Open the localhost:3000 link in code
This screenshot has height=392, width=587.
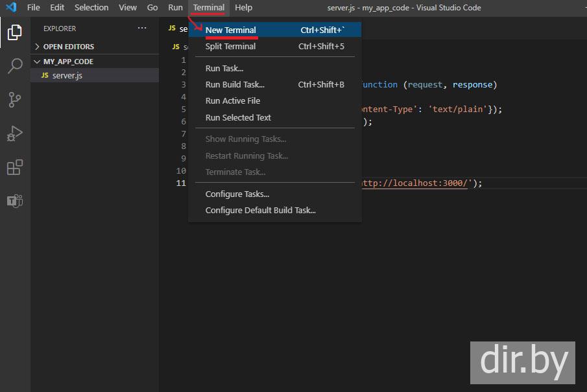414,183
